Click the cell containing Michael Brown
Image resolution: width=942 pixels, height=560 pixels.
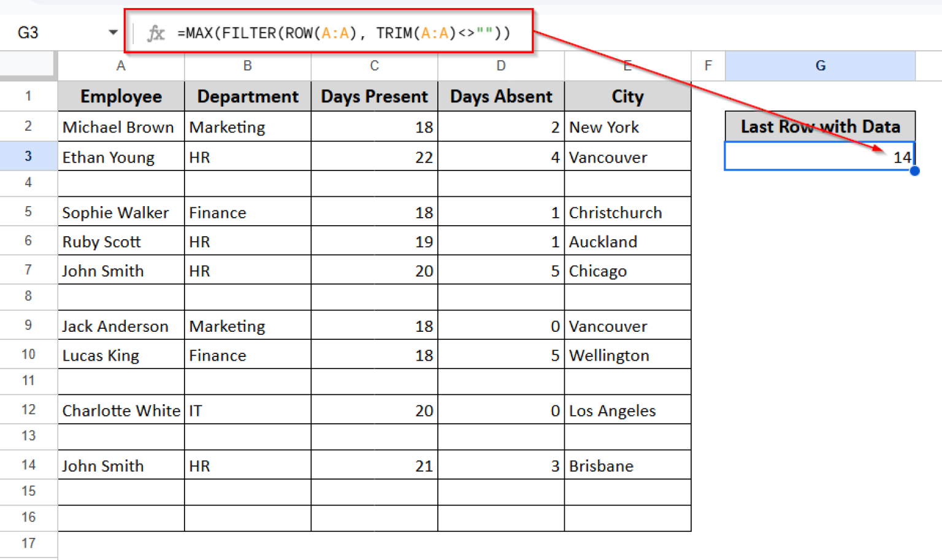121,127
